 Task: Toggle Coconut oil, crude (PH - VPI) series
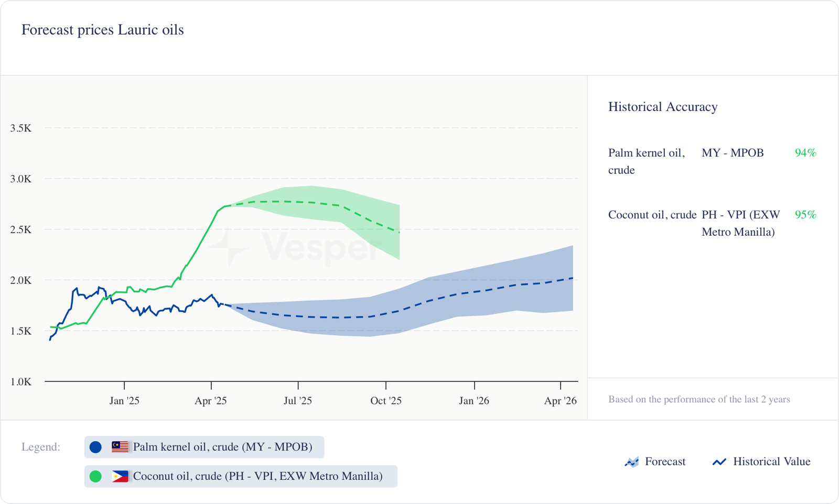257,476
